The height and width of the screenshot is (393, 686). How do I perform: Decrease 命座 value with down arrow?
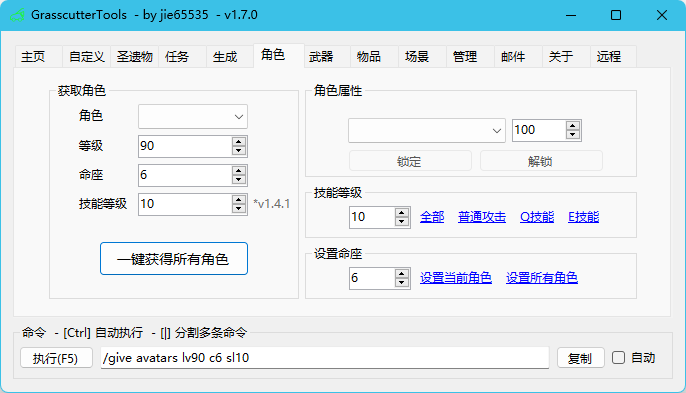click(238, 180)
